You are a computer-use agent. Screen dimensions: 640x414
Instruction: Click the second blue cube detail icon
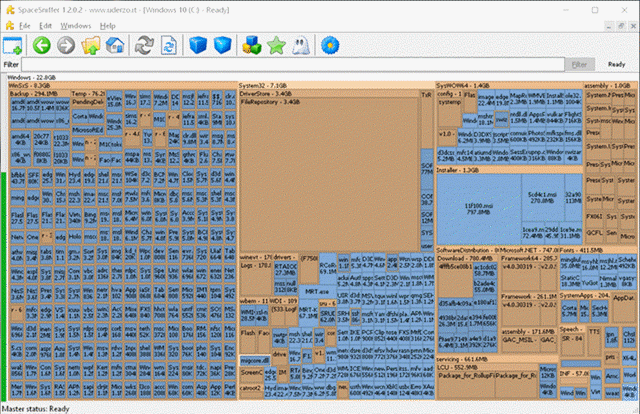(x=222, y=45)
